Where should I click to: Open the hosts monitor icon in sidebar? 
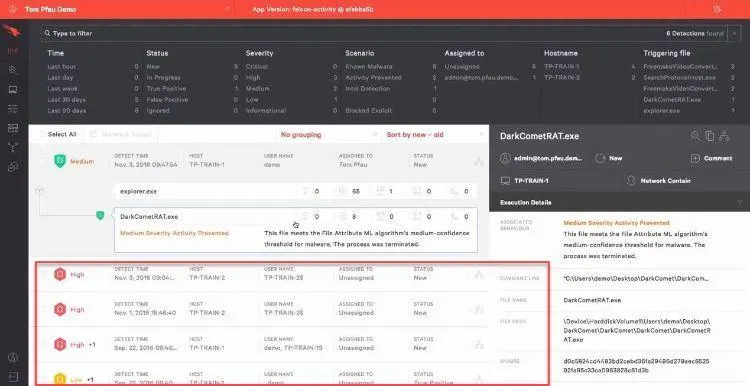[13, 89]
